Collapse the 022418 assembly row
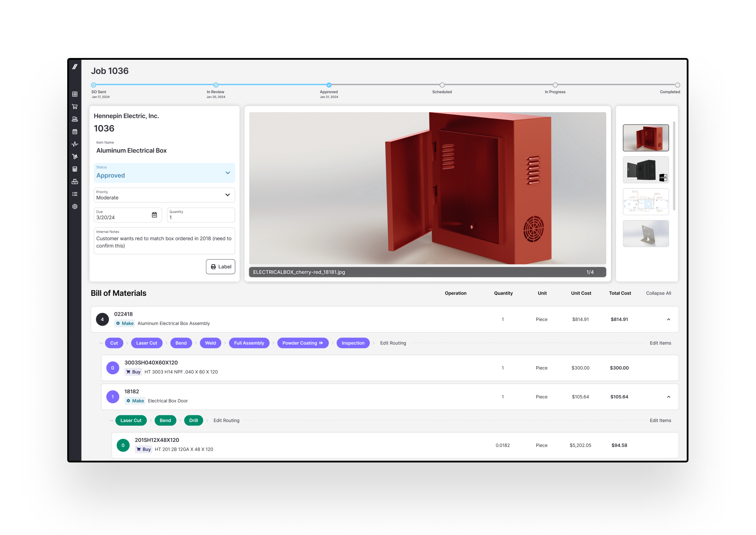 coord(668,319)
